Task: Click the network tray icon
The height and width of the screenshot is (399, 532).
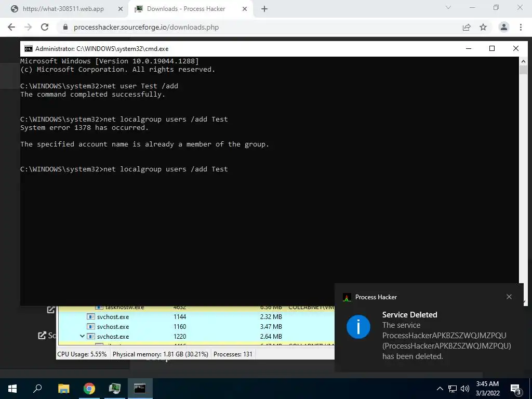Action: pos(453,389)
